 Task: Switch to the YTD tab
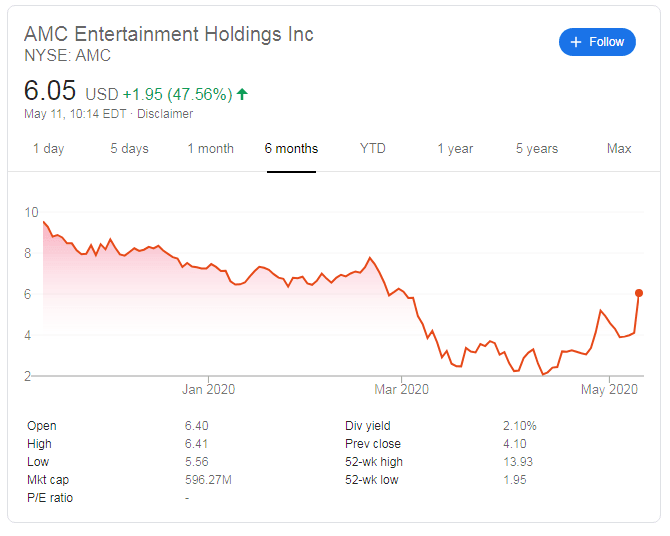(x=373, y=149)
